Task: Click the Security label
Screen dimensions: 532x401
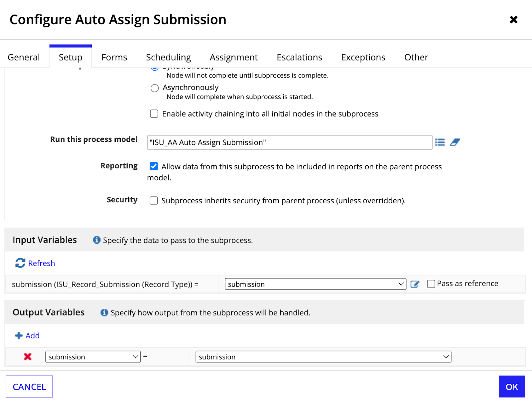Action: pos(122,200)
